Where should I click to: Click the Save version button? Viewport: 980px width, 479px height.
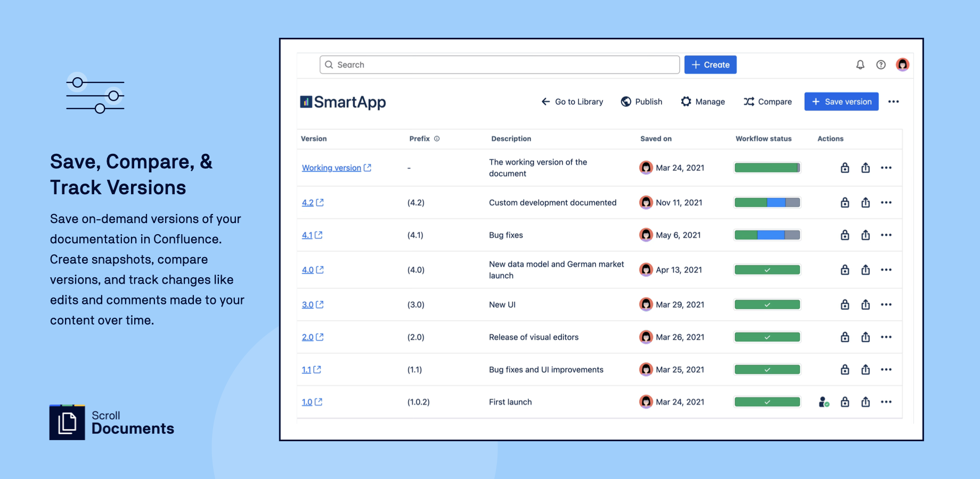tap(841, 101)
